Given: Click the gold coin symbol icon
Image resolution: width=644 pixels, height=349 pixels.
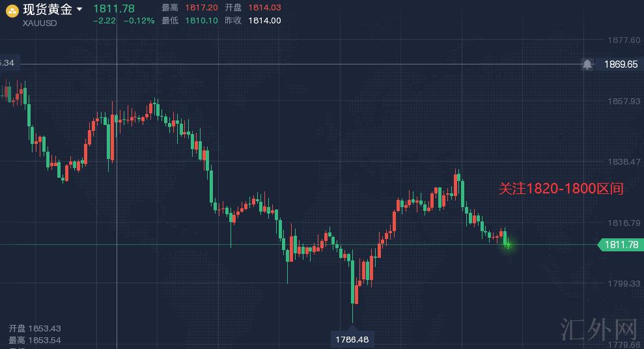Looking at the screenshot, I should (x=12, y=10).
